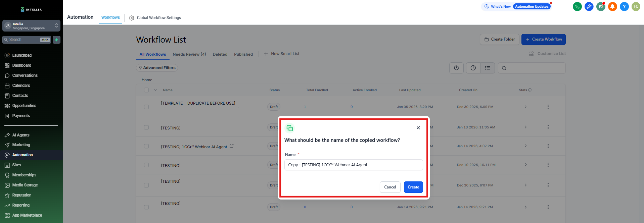Click the Home folder breadcrumb
Viewport: 644px width, 223px height.
(x=147, y=80)
